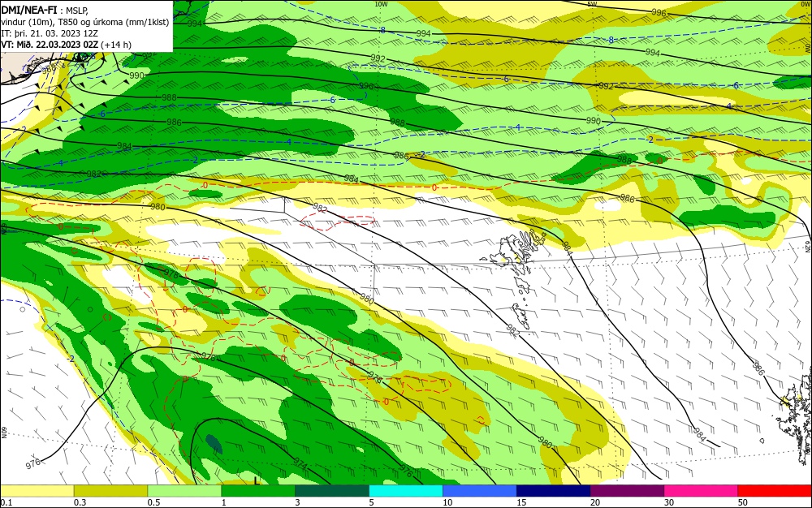Image resolution: width=812 pixels, height=508 pixels.
Task: Click the yellow 0.1 legend color swatch
Action: pos(37,491)
